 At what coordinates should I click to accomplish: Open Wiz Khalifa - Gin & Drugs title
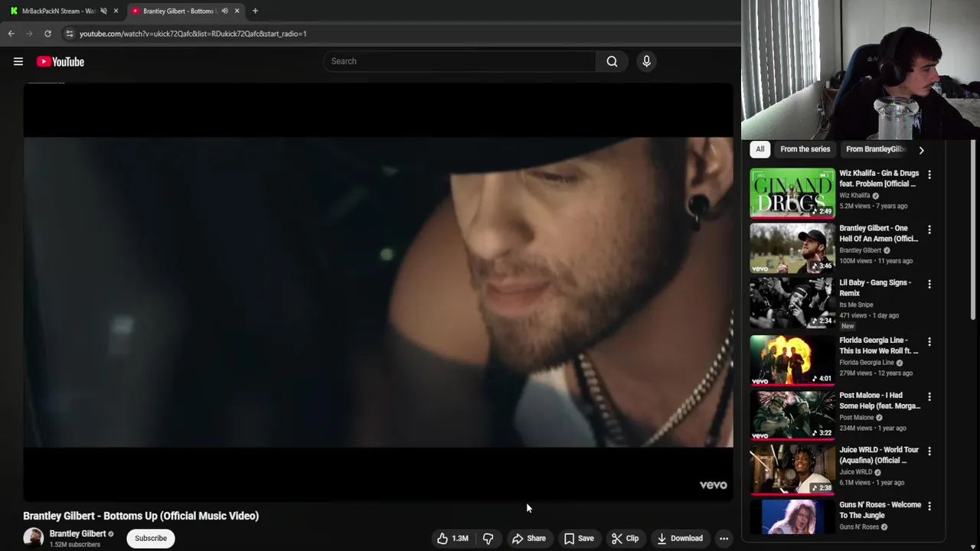(879, 178)
